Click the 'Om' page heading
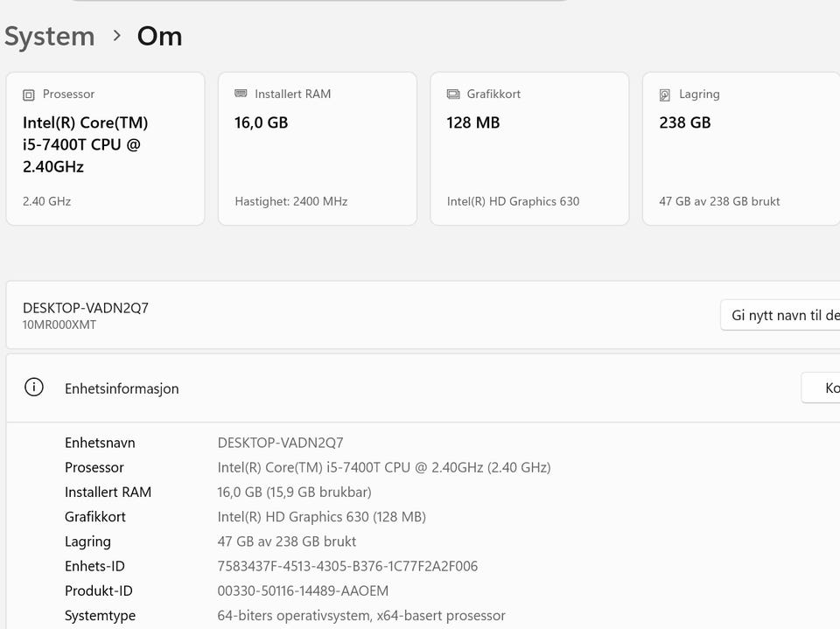Screen dimensions: 840x629 pos(159,37)
